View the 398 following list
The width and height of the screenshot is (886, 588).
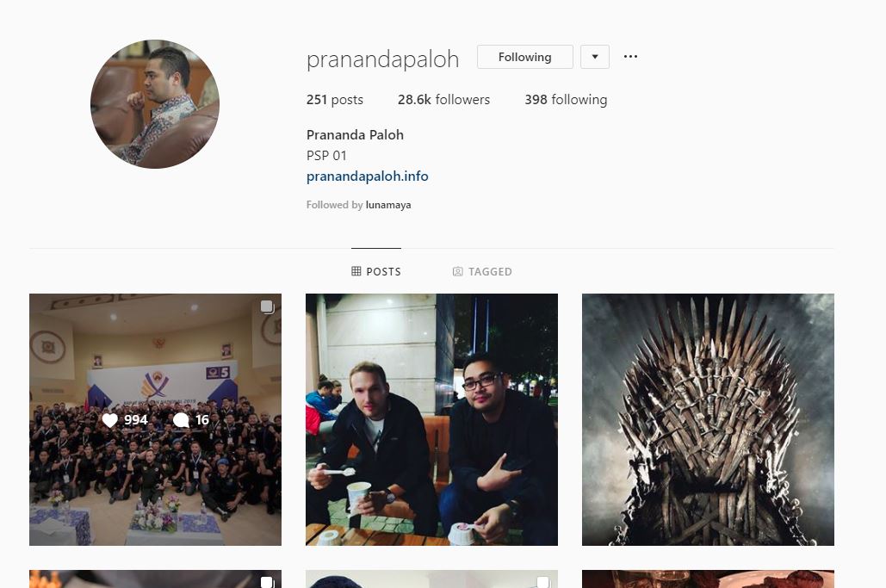(x=566, y=99)
